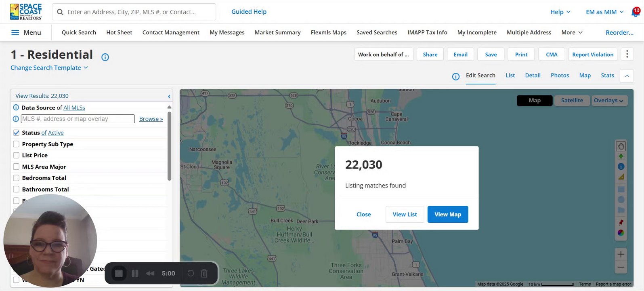Expand the Help dropdown menu

pyautogui.click(x=560, y=12)
